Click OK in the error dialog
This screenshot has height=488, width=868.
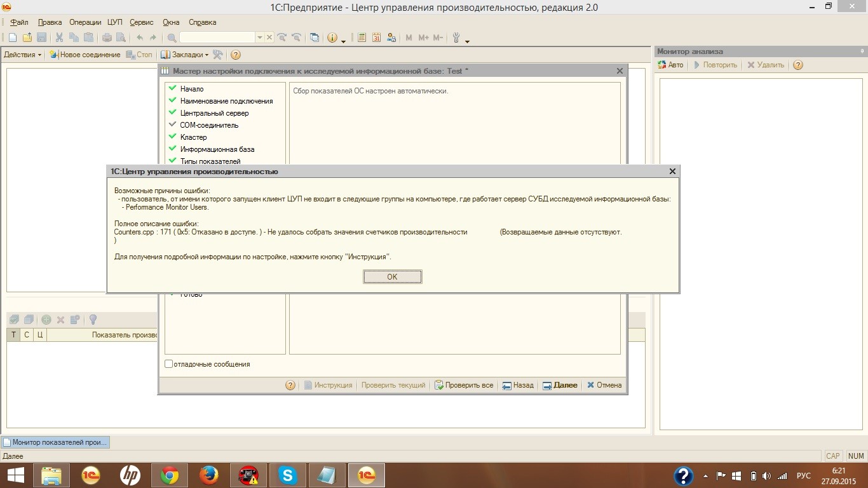click(392, 276)
